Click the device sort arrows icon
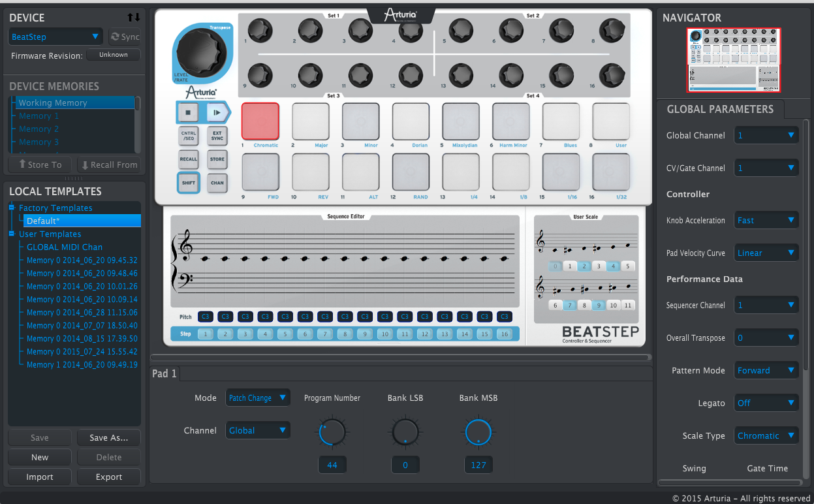Screen dimensions: 814x504 click(133, 18)
